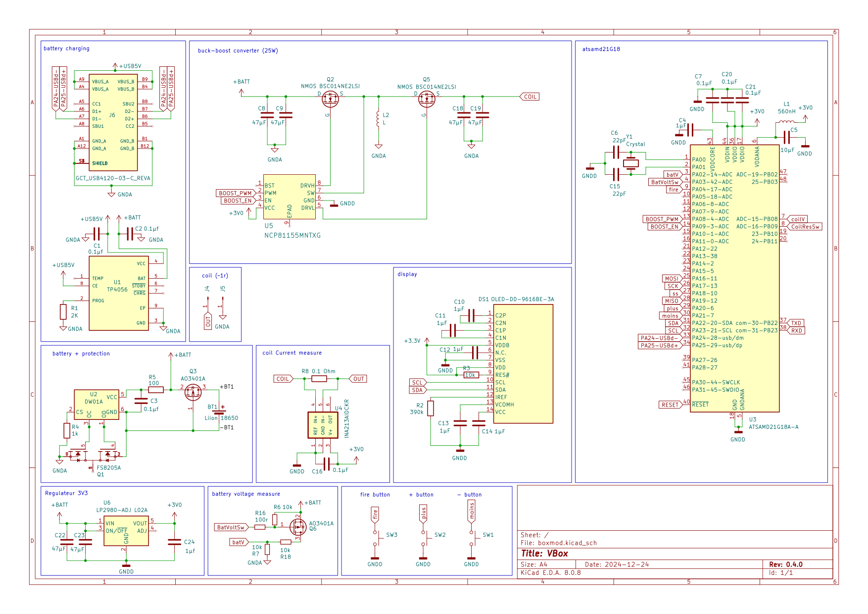Viewport: 868px width, 614px height.
Task: Click the 'display' block title
Action: pyautogui.click(x=407, y=274)
